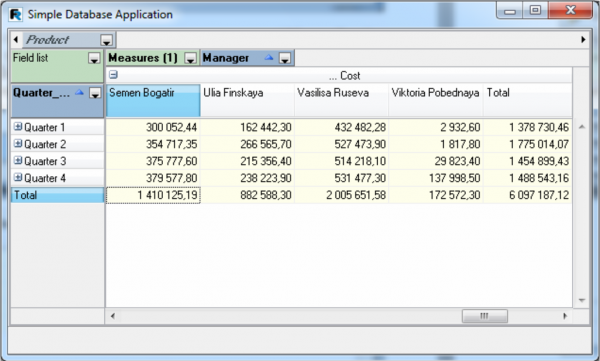Click the Measures (1) field header
This screenshot has height=361, width=600.
[x=152, y=58]
